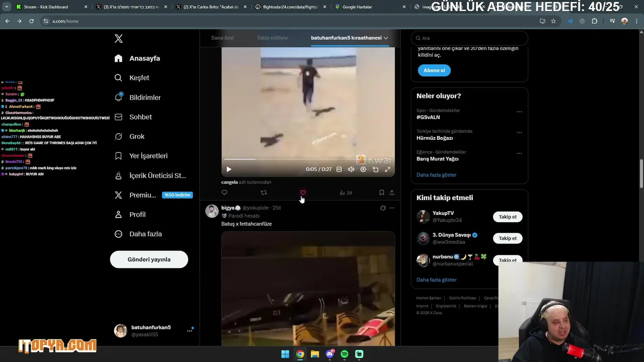This screenshot has width=644, height=362.
Task: Click Gönderi yayınla button
Action: (x=149, y=259)
